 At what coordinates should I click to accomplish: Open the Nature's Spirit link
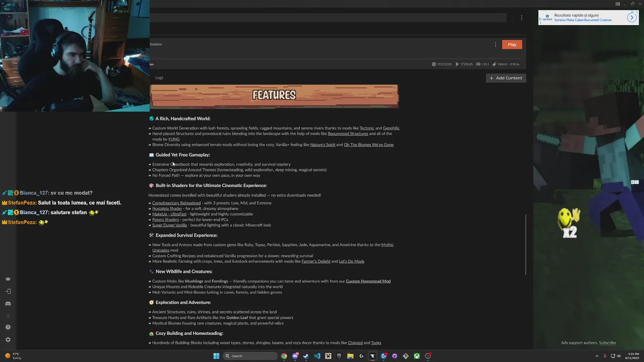[323, 145]
